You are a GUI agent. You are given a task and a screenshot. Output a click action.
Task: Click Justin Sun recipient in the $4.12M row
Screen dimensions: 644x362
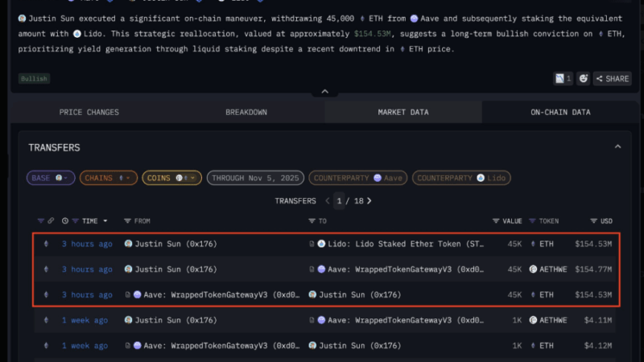point(360,346)
